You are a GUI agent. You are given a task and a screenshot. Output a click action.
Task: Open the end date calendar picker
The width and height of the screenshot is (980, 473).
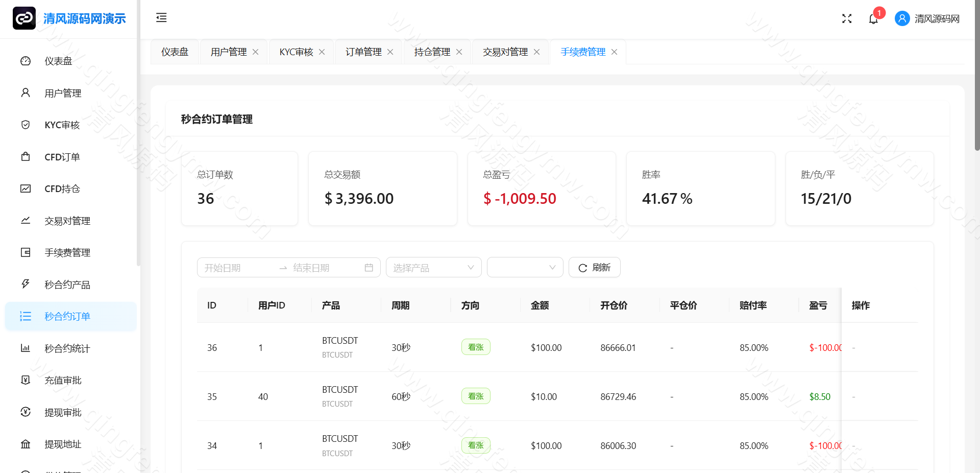pos(369,267)
